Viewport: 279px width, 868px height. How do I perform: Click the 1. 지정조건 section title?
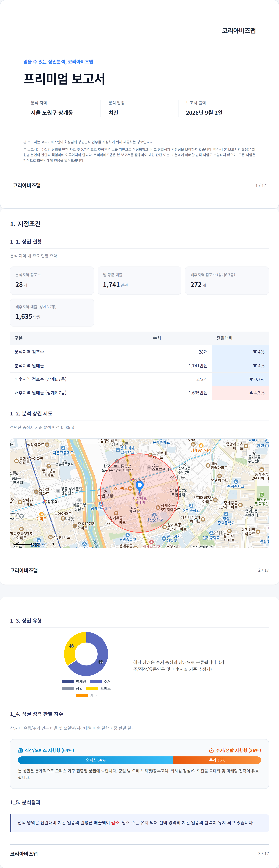pyautogui.click(x=25, y=224)
